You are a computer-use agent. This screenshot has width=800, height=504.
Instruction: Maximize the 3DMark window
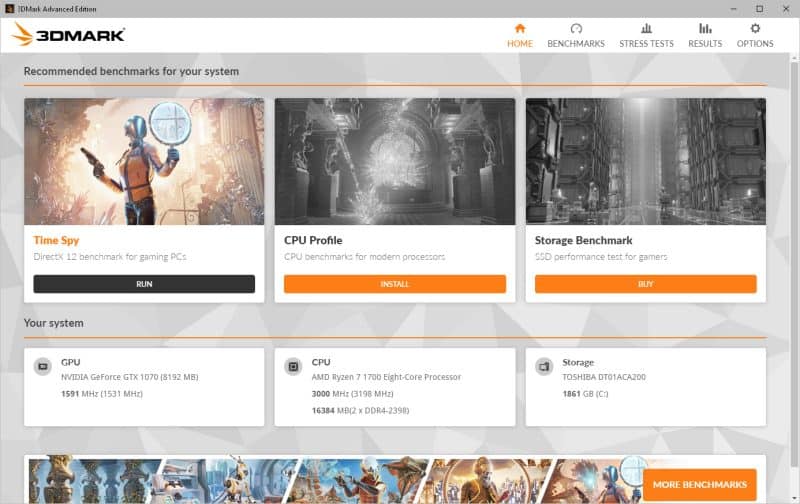coord(760,9)
